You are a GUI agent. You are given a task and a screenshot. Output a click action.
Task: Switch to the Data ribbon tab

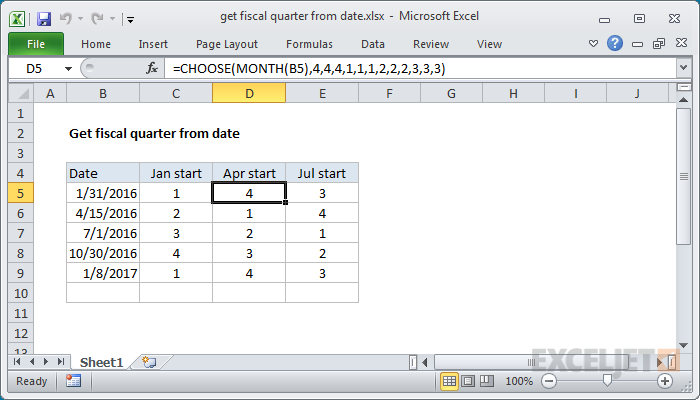(x=373, y=44)
